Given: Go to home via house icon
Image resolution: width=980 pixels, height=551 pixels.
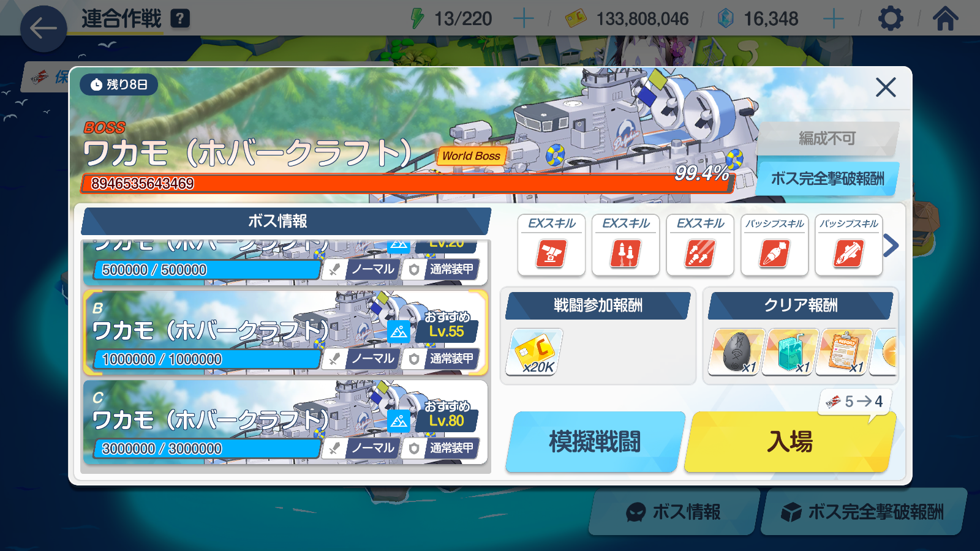Looking at the screenshot, I should pos(945,18).
